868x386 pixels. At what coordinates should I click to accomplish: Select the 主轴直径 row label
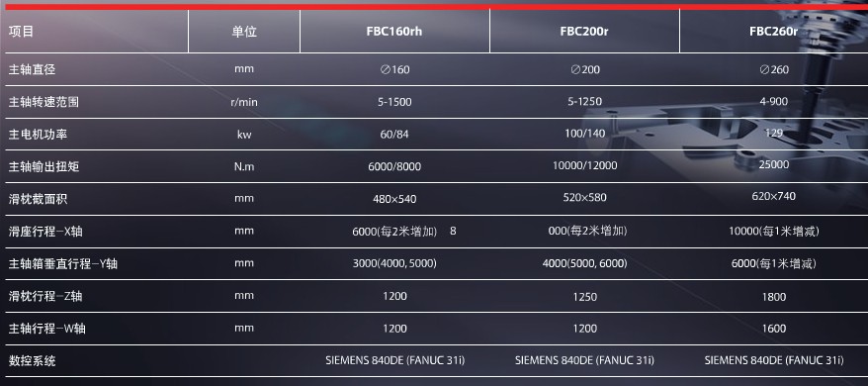tap(32, 70)
